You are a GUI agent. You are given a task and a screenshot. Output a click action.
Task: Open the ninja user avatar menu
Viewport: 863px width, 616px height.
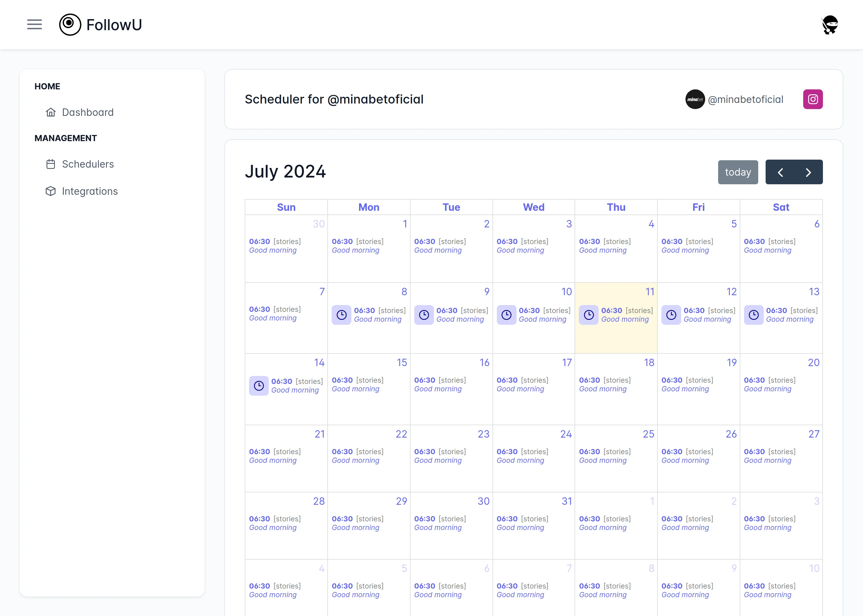tap(830, 25)
